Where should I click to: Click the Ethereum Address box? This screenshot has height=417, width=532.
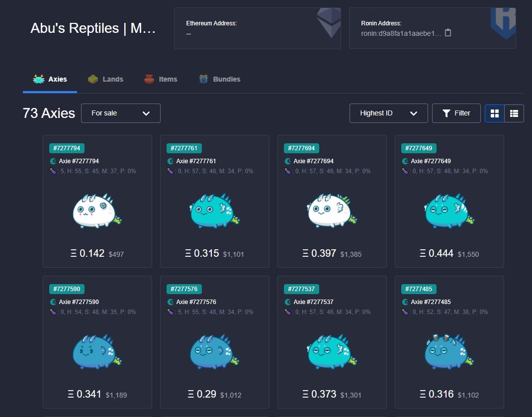click(x=258, y=28)
